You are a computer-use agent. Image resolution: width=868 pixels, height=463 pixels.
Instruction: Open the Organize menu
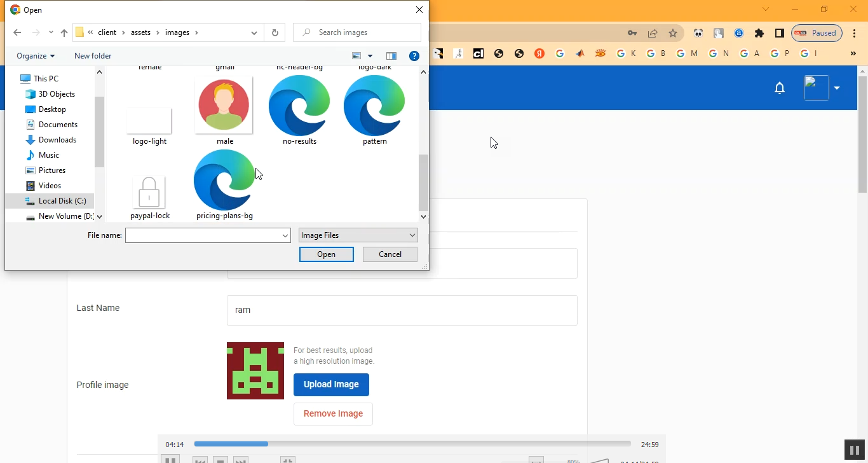click(36, 56)
